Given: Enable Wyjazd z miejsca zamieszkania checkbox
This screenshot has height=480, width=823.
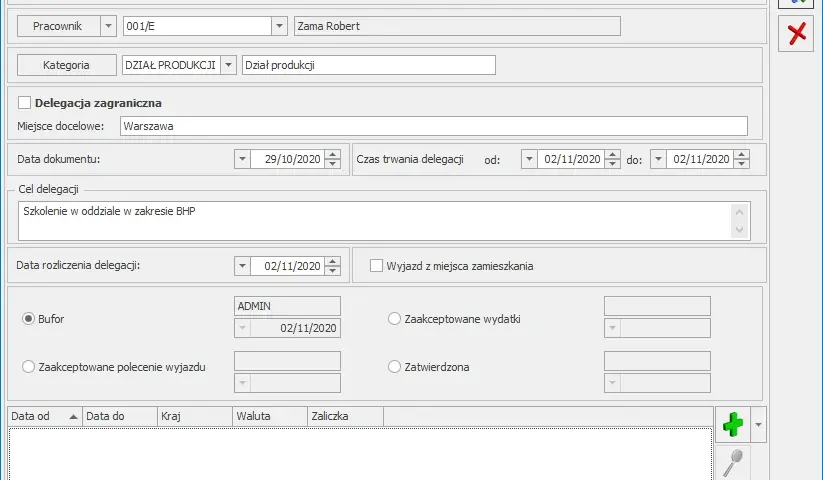Looking at the screenshot, I should pos(376,265).
